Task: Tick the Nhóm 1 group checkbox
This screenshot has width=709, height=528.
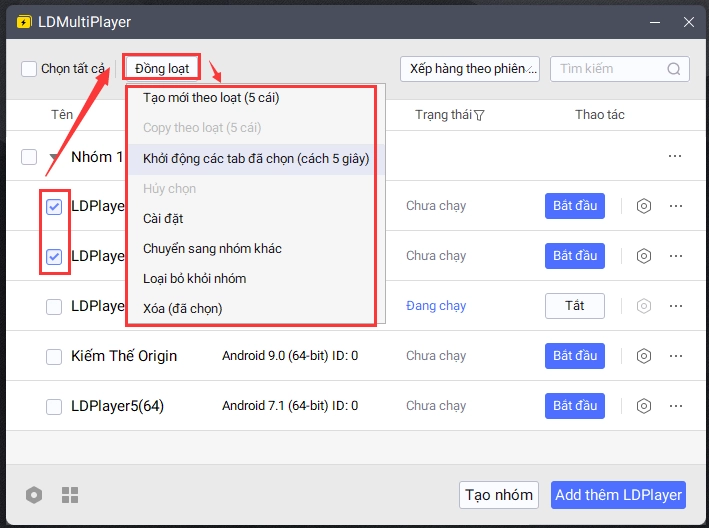Action: 29,157
